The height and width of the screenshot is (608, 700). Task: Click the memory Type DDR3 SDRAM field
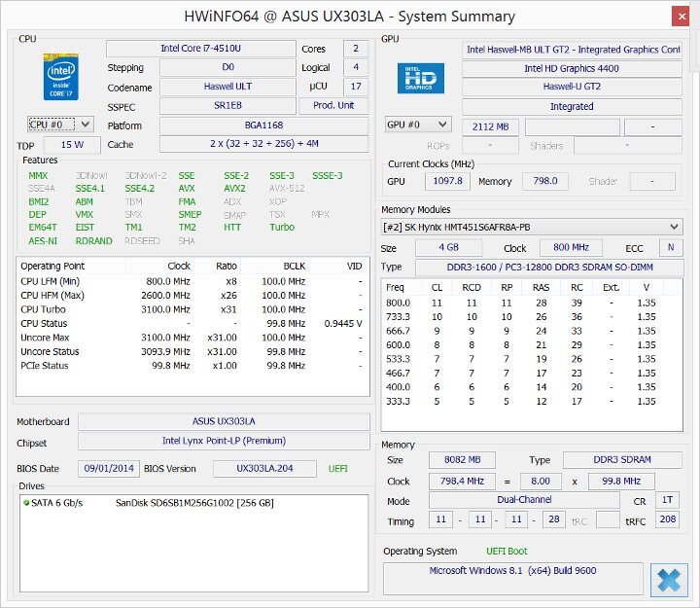622,460
